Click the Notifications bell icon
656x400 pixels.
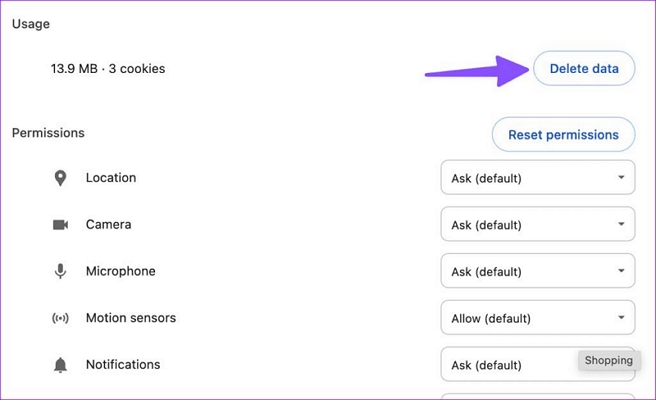(60, 365)
